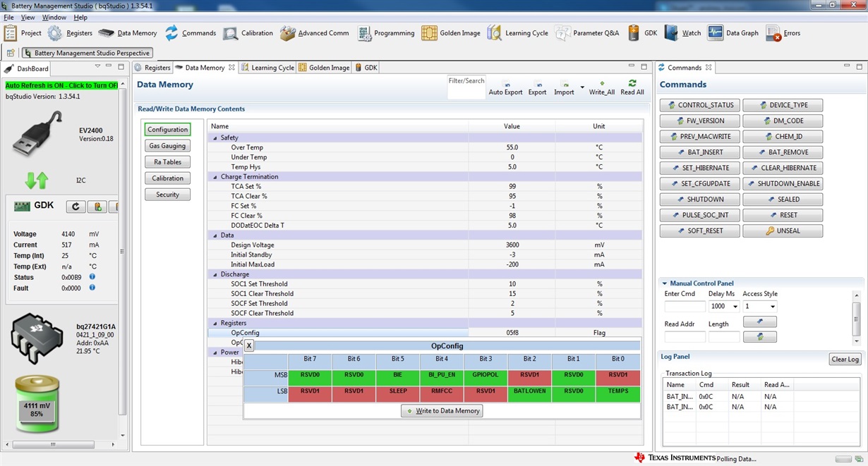
Task: Open the Data Graph tool
Action: click(733, 33)
